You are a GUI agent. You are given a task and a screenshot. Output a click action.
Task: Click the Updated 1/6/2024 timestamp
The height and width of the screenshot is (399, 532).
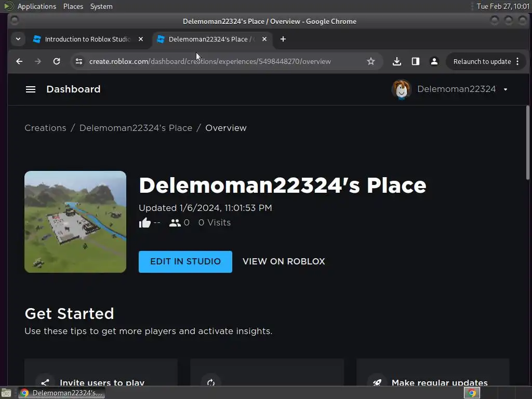[x=205, y=208]
